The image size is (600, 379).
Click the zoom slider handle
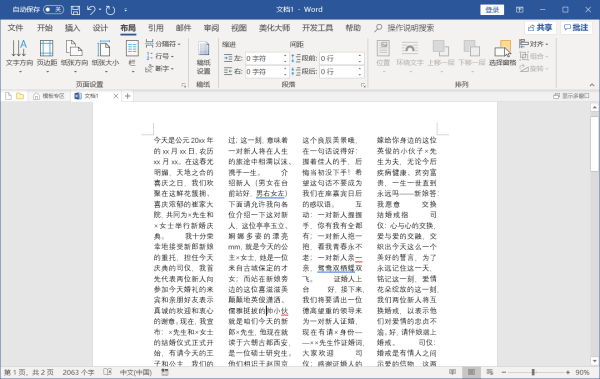[x=533, y=372]
